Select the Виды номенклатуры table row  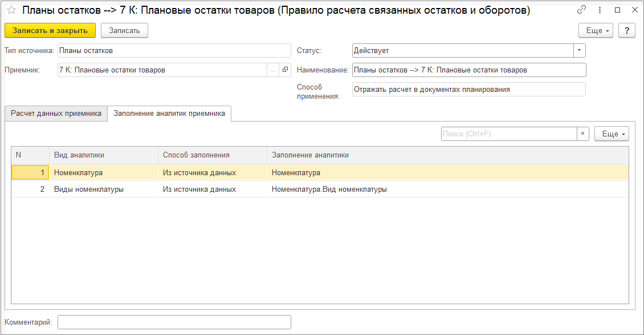[88, 189]
